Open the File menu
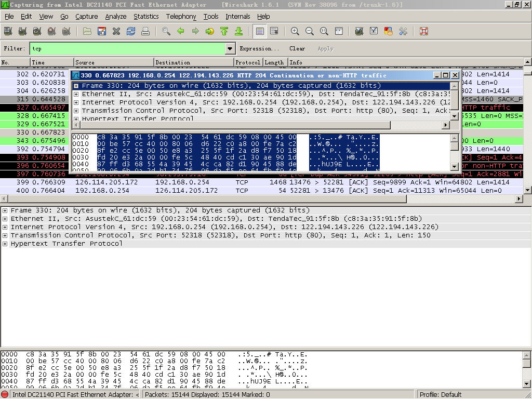Screen dimensions: 532x399 point(9,16)
